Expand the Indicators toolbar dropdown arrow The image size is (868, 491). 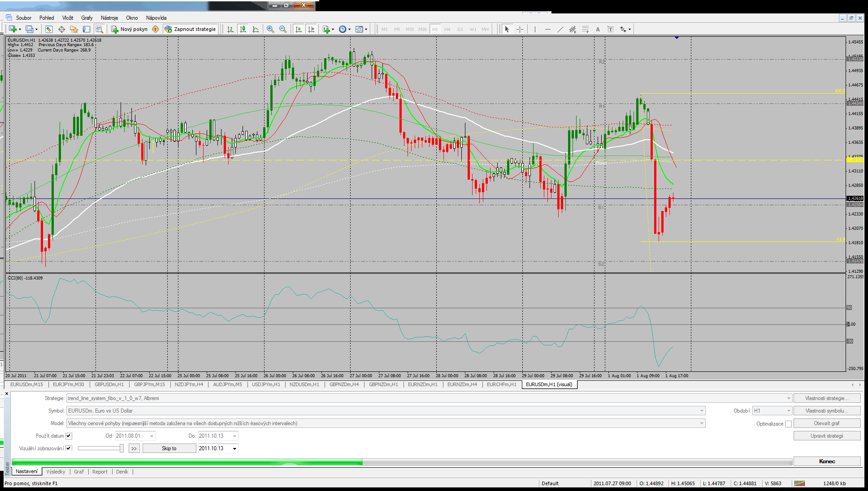tap(333, 30)
